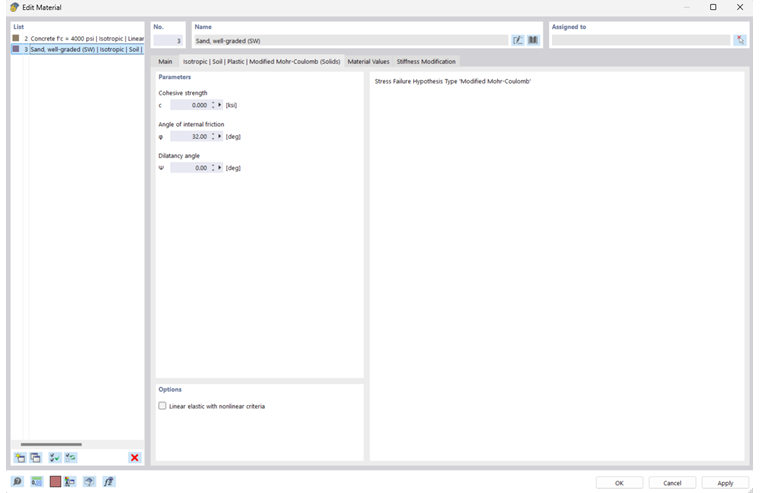
Task: Click the brown color square of Concrete row
Action: click(16, 38)
